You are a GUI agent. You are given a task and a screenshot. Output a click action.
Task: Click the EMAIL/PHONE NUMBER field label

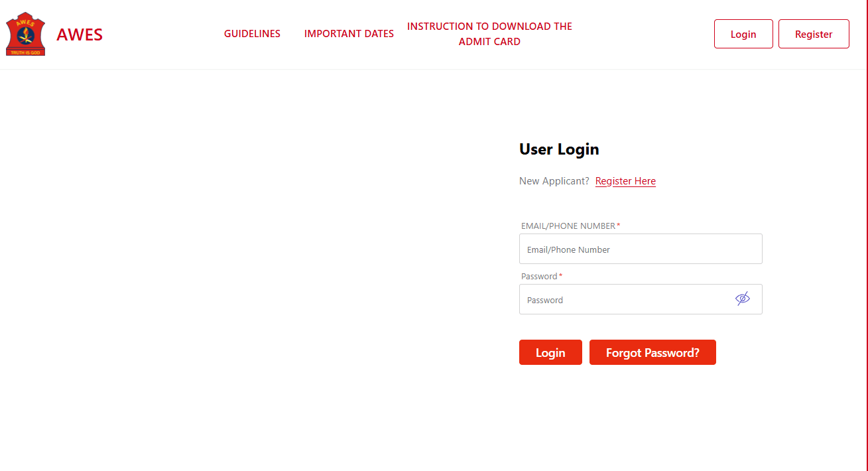click(568, 226)
